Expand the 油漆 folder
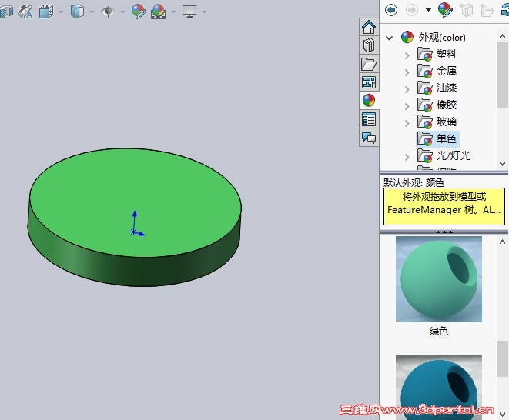 (x=407, y=89)
